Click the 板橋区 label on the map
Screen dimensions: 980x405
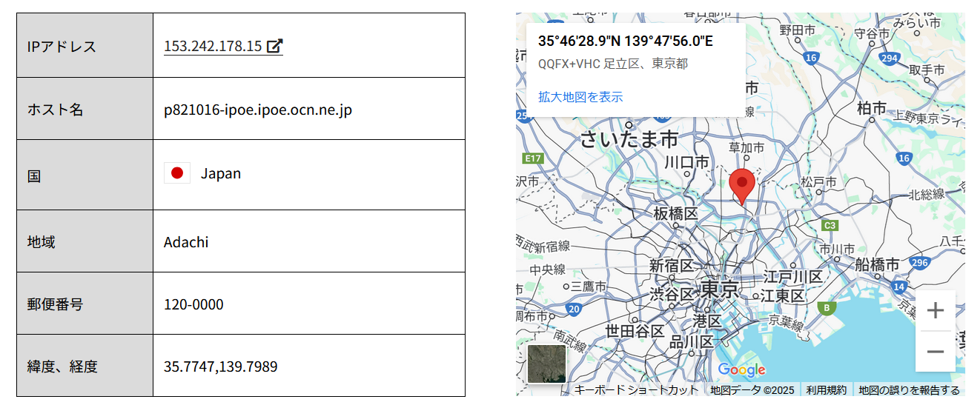pyautogui.click(x=676, y=213)
